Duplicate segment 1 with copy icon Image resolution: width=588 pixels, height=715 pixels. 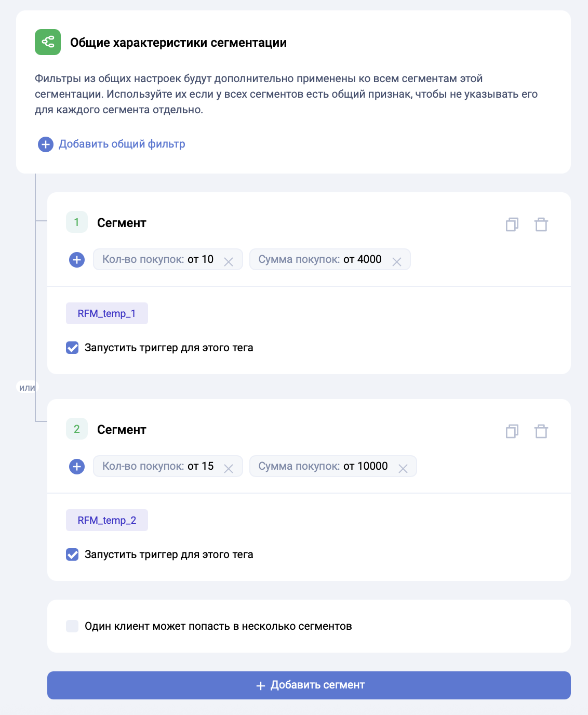click(512, 224)
